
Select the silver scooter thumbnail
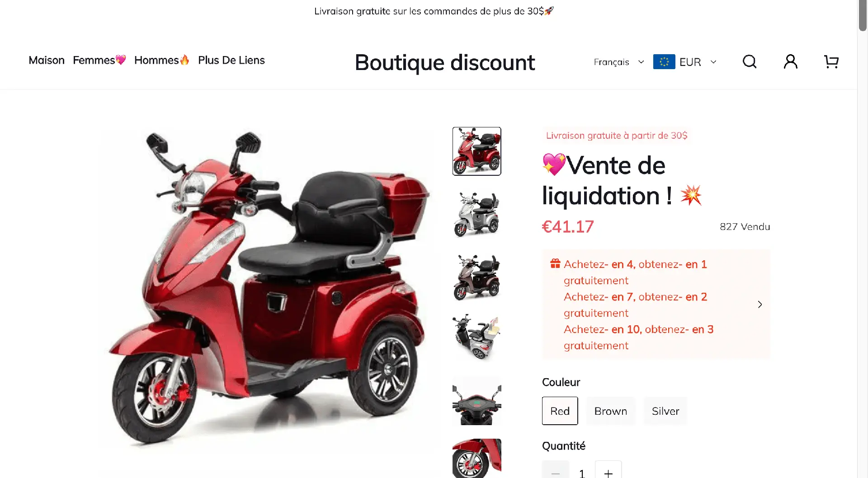(x=476, y=214)
